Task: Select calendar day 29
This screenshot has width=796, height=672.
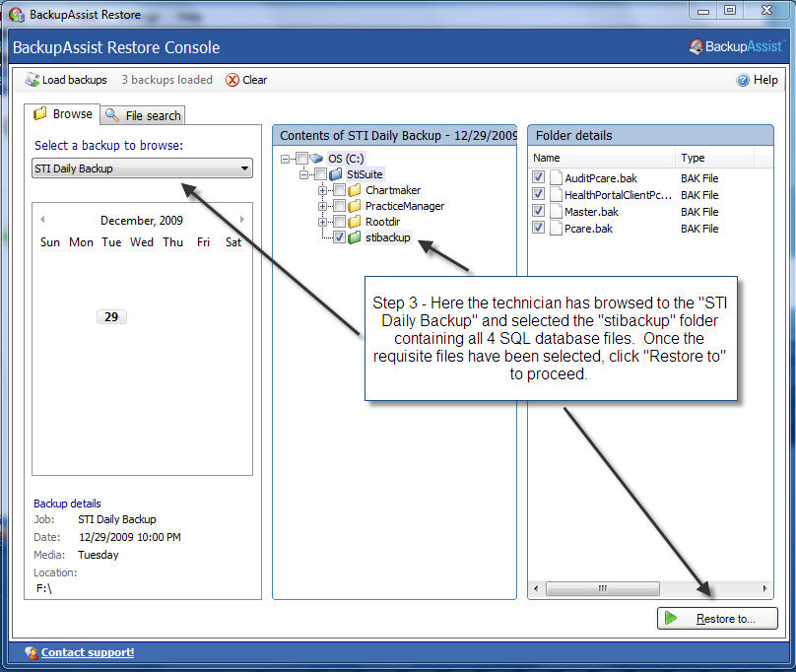Action: [x=111, y=317]
